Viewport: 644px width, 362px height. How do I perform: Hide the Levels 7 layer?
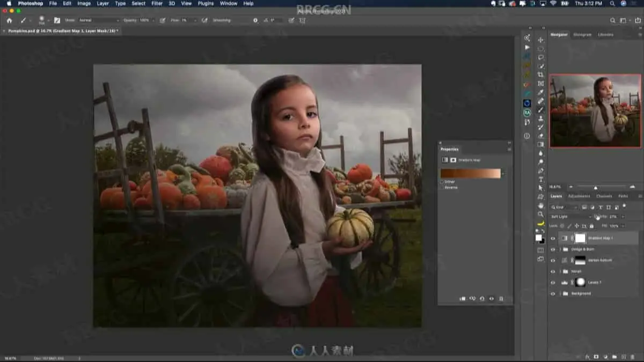point(553,282)
